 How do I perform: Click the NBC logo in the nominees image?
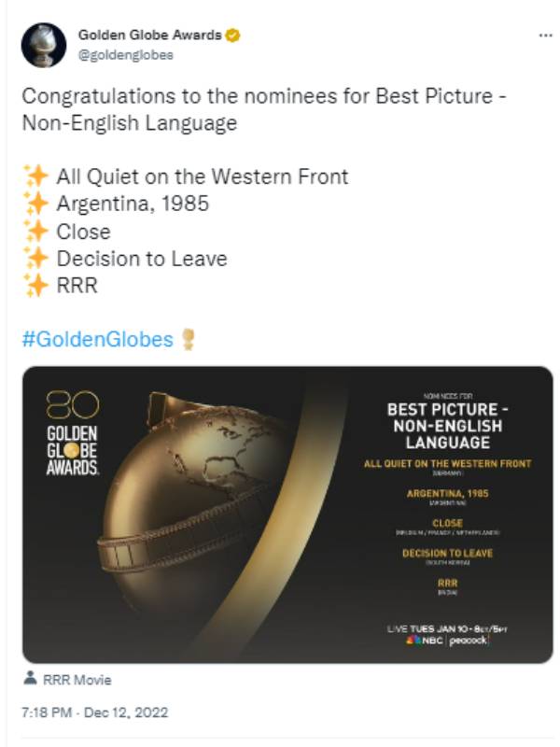click(x=425, y=641)
